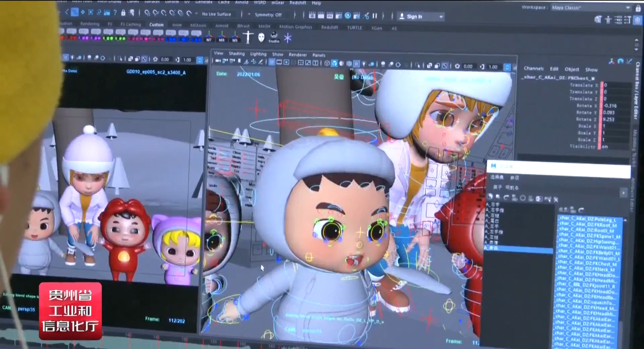Toggle Snap to curves magnet icon

[156, 13]
